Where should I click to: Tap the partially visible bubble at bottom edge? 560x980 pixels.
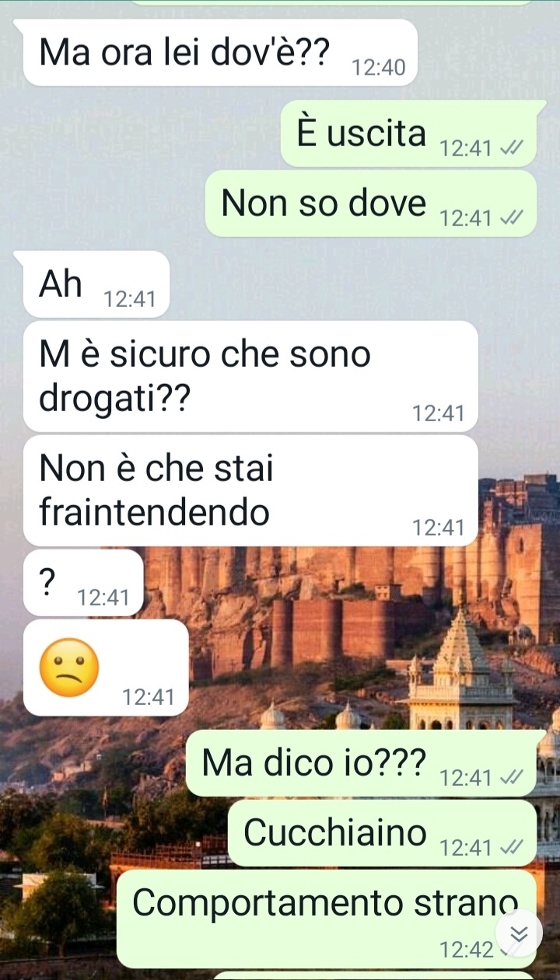click(373, 976)
